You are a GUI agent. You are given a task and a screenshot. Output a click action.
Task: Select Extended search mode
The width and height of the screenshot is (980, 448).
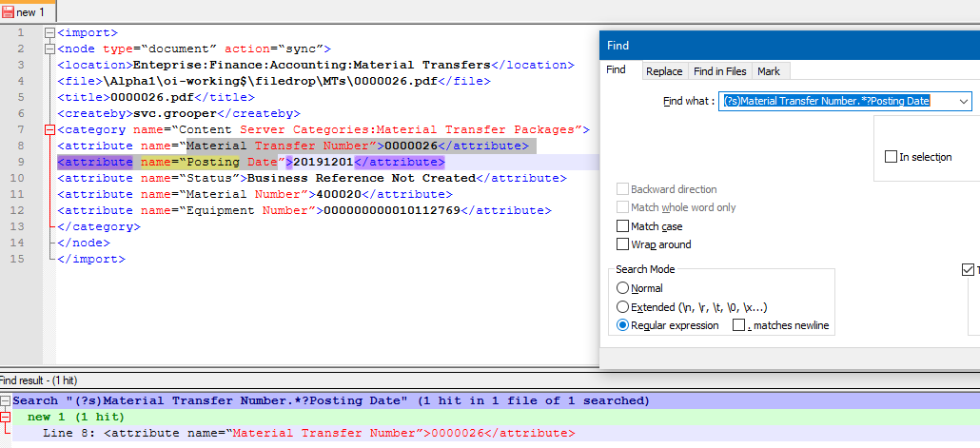point(622,307)
